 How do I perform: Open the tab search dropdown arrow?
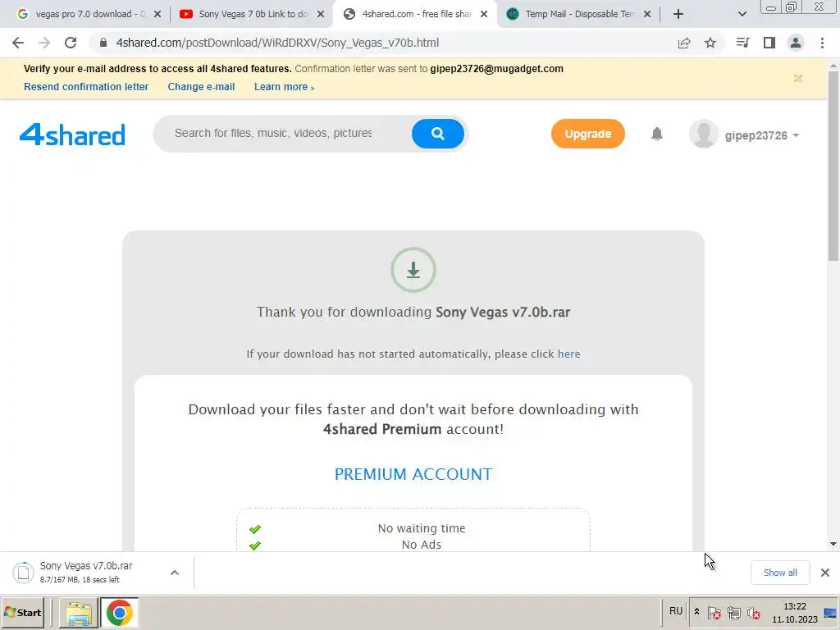[742, 14]
